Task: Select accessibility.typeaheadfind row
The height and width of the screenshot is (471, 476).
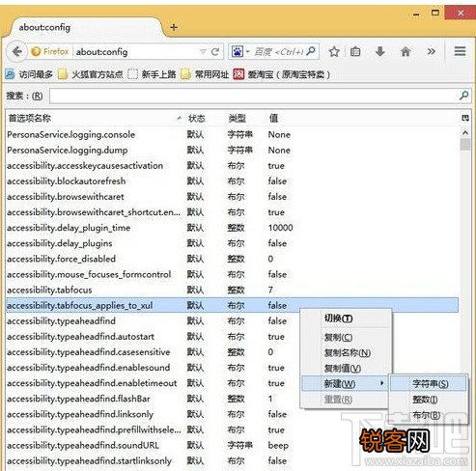Action: (153, 320)
